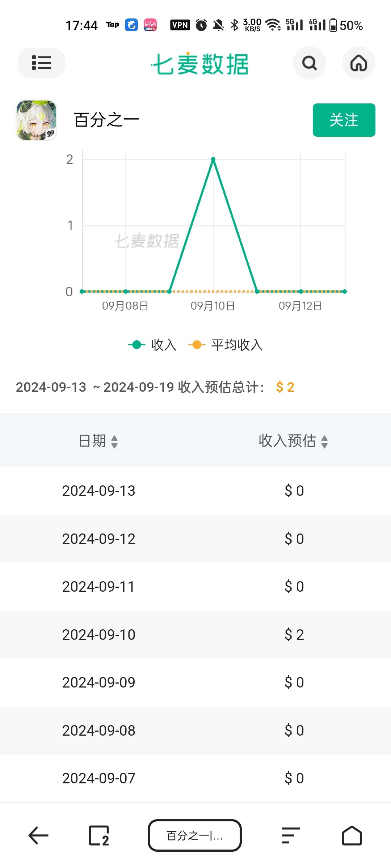The width and height of the screenshot is (391, 868).
Task: Tap the TapTap notification icon
Action: tap(113, 25)
